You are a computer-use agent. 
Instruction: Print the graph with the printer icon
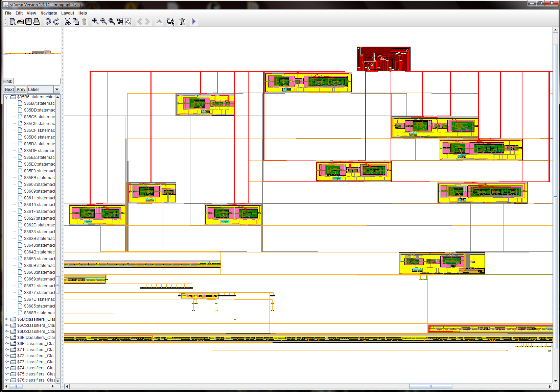[37, 22]
